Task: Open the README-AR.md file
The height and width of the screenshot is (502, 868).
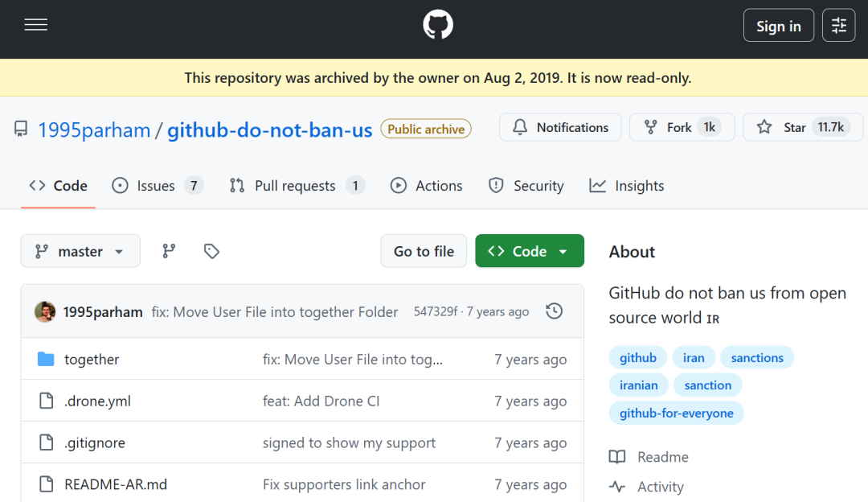Action: 116,484
